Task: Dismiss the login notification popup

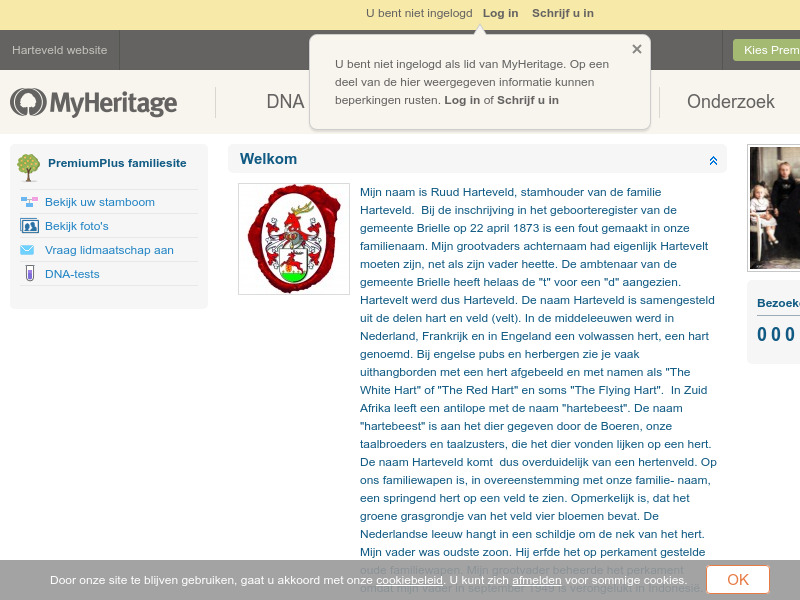Action: coord(636,48)
